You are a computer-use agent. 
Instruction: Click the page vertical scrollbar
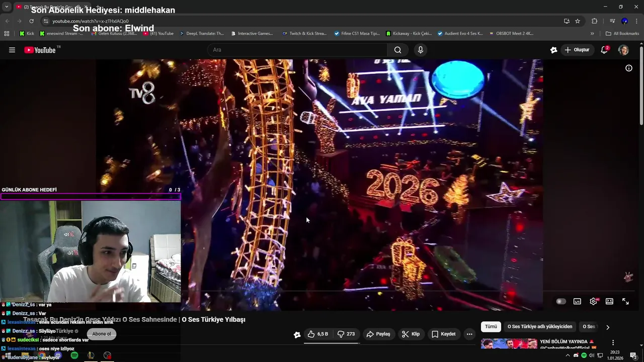click(641, 85)
